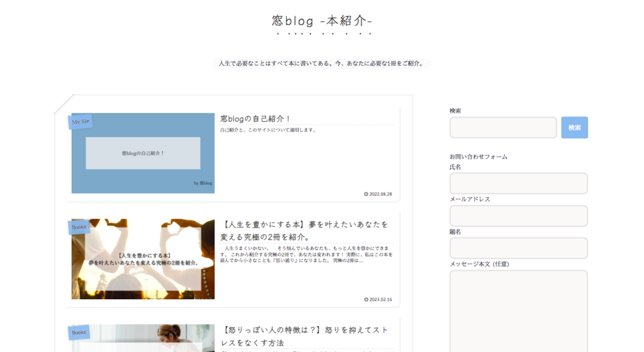The width and height of the screenshot is (644, 352).
Task: Click the 検索 search button
Action: [574, 128]
